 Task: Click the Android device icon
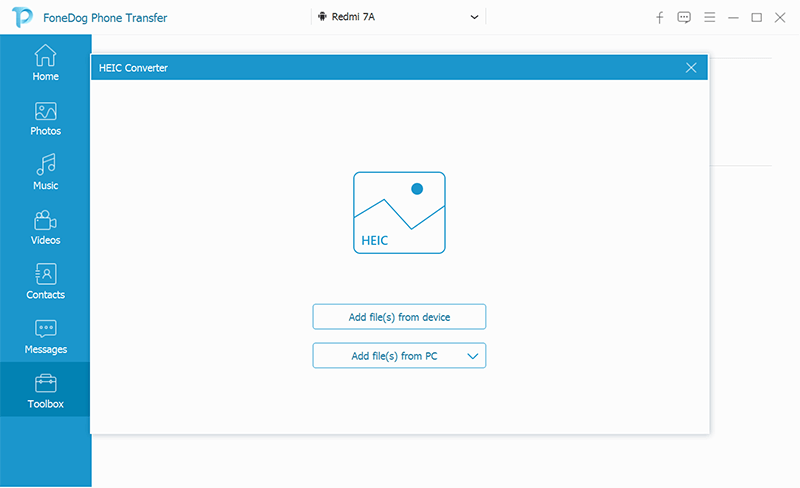[322, 17]
